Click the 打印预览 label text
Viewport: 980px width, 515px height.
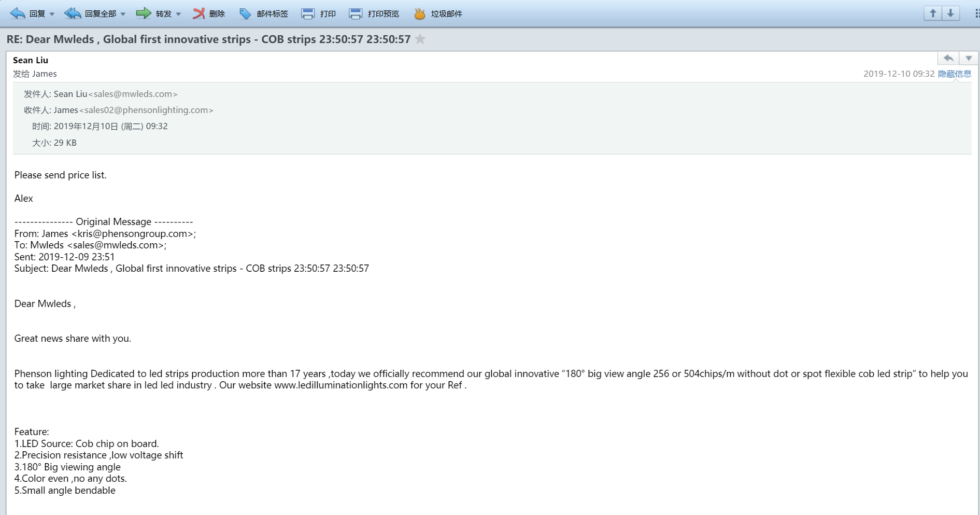point(384,14)
